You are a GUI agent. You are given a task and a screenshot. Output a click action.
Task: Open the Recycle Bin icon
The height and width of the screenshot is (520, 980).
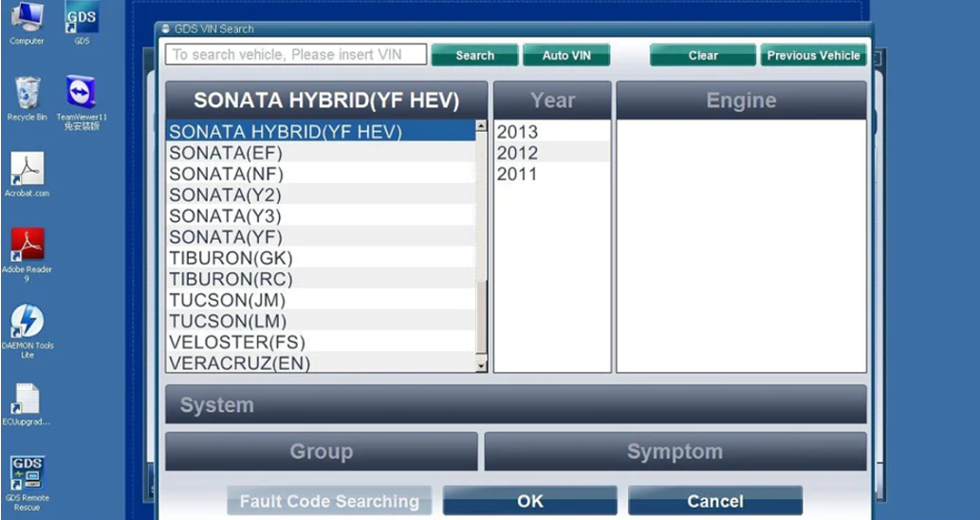(x=27, y=99)
